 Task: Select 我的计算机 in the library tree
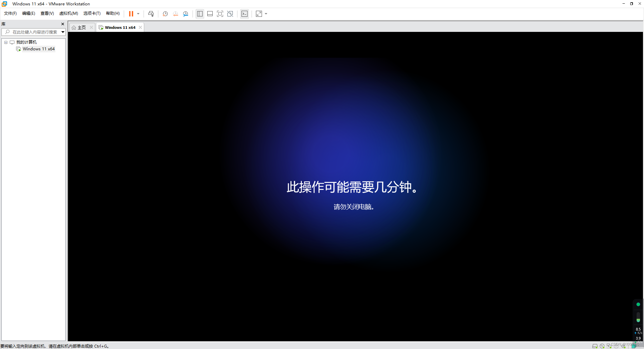[x=26, y=42]
